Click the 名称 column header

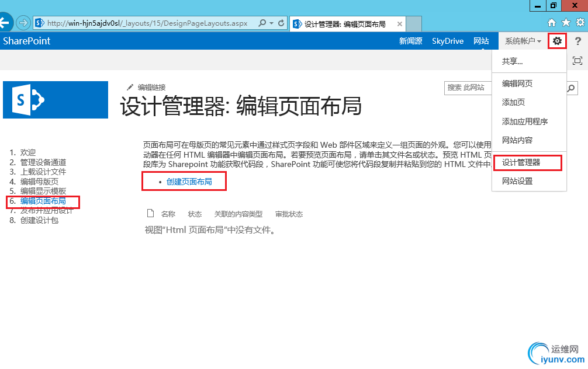(x=168, y=214)
